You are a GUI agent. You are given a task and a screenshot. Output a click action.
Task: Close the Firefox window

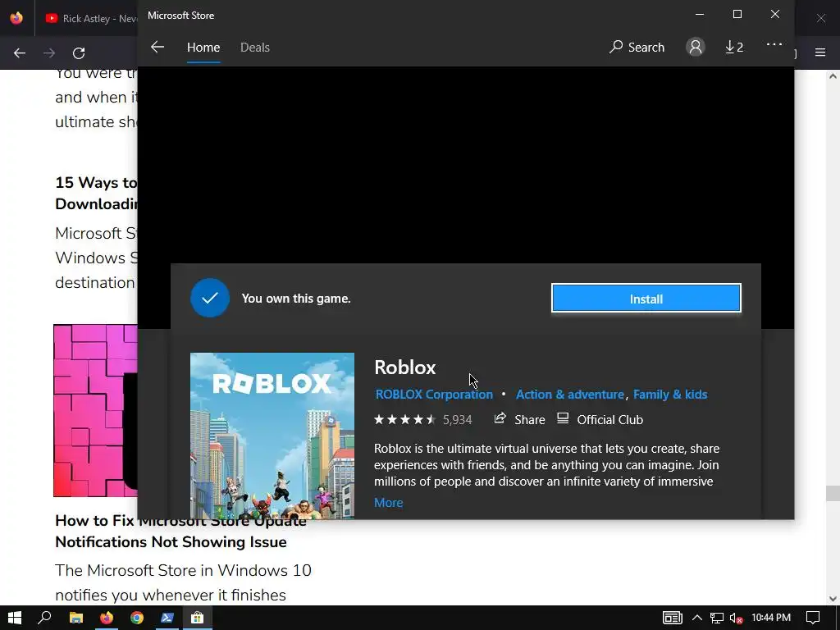point(820,18)
